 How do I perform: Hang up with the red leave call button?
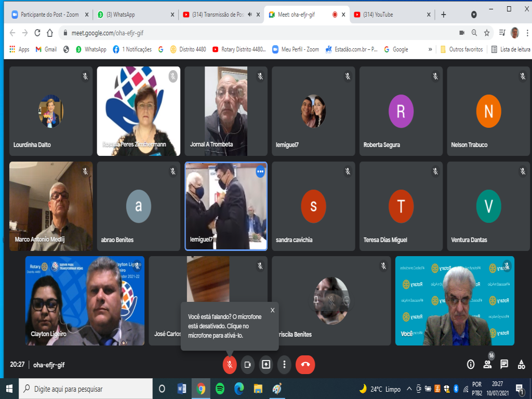305,364
